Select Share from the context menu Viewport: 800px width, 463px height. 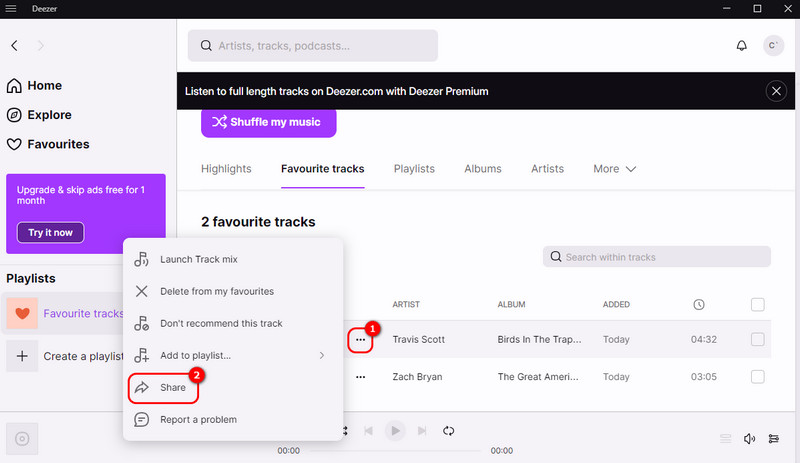click(173, 387)
